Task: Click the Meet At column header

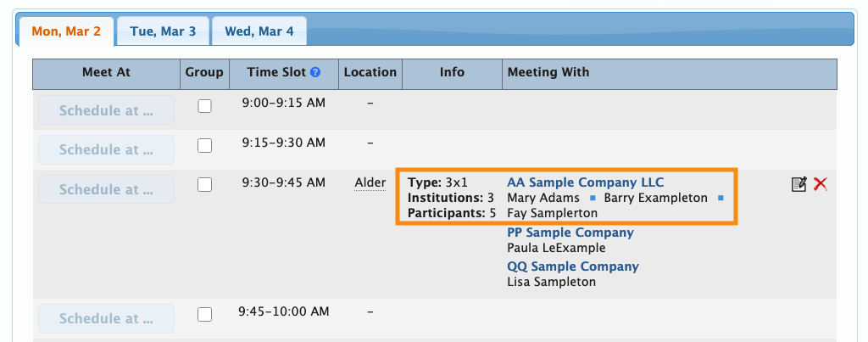Action: tap(106, 73)
